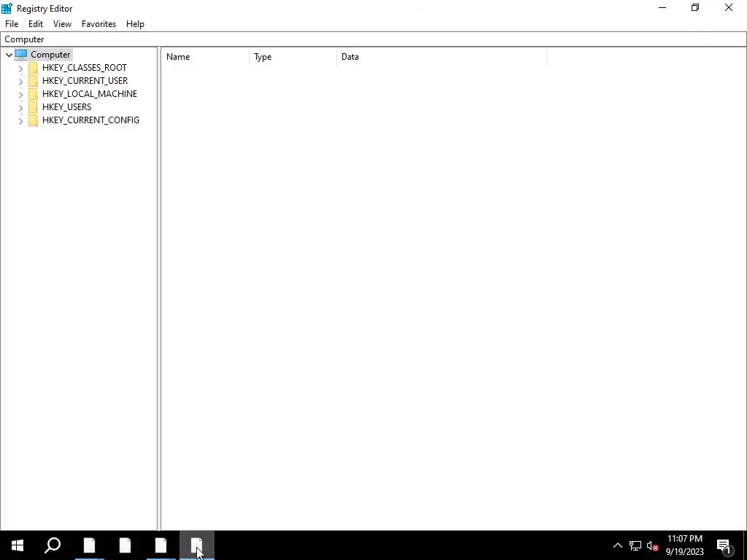Viewport: 747px width, 560px height.
Task: Minimize the Registry Editor window
Action: (x=662, y=7)
